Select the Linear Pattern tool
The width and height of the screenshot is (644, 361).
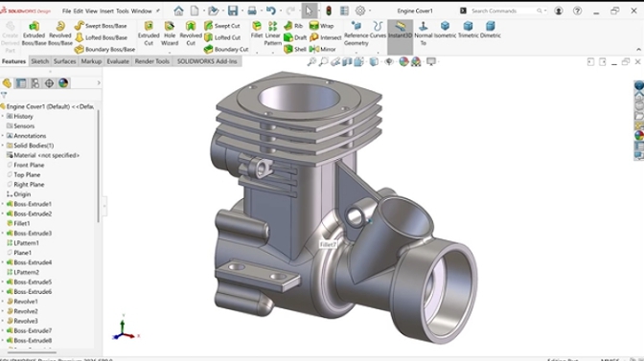tap(273, 34)
